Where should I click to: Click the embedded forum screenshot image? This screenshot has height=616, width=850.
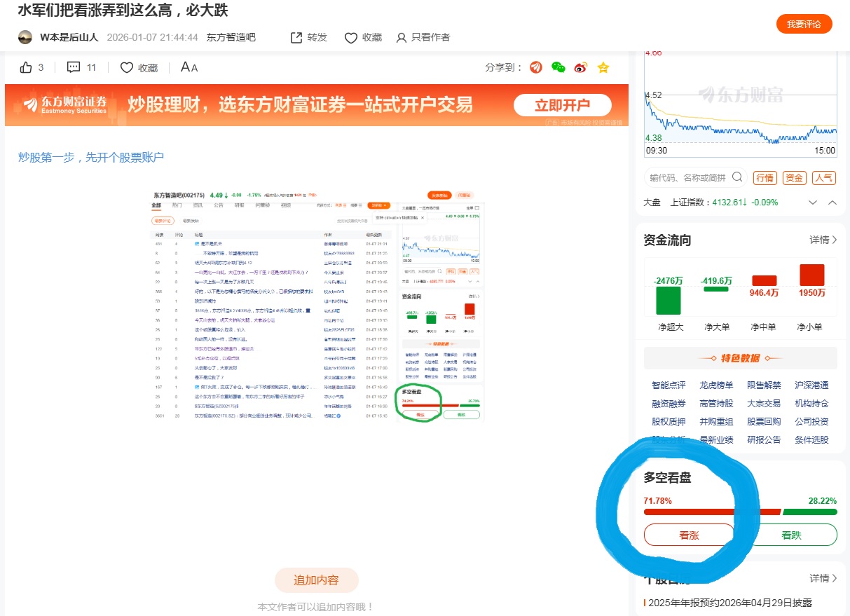[x=317, y=305]
